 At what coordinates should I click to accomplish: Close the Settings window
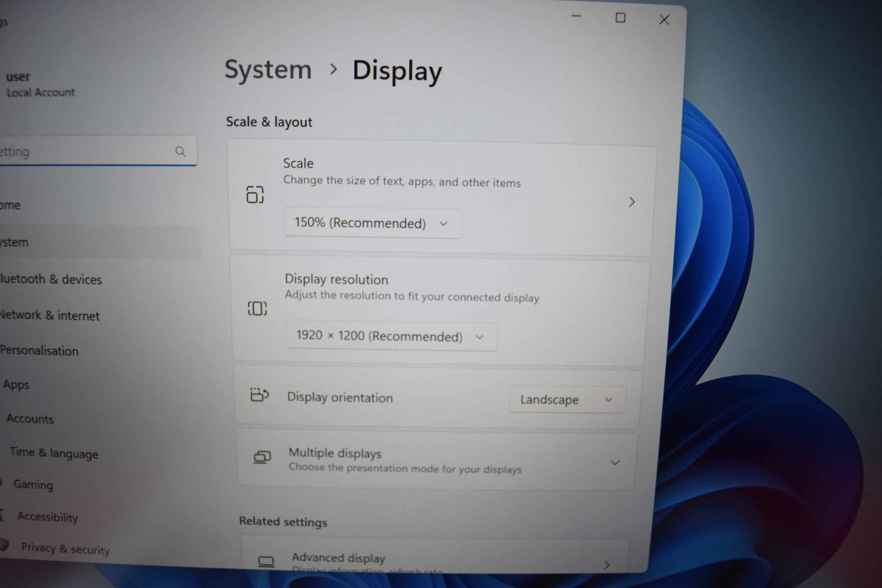[664, 20]
